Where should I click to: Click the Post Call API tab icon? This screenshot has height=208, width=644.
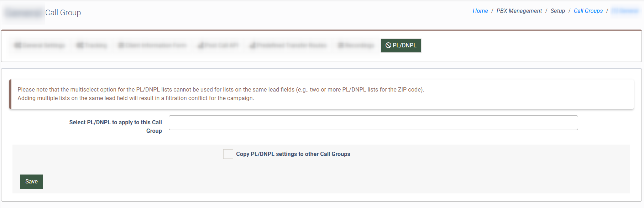201,46
